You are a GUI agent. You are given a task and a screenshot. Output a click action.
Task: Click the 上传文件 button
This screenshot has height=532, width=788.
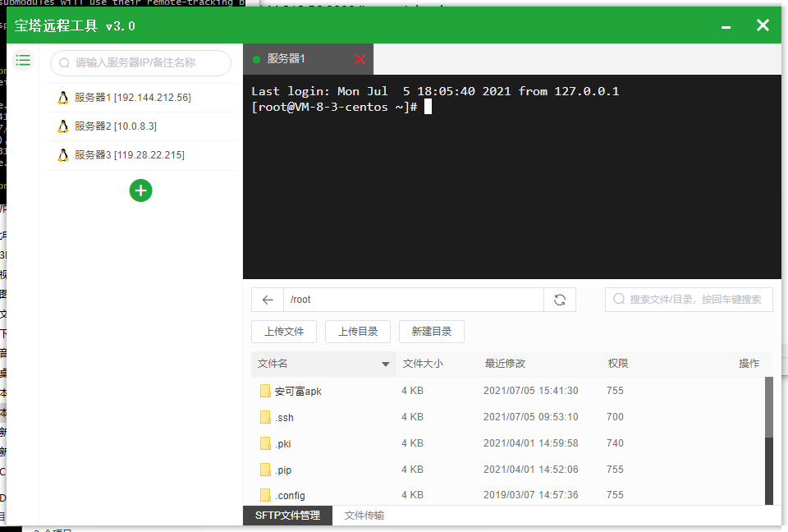[x=284, y=332]
